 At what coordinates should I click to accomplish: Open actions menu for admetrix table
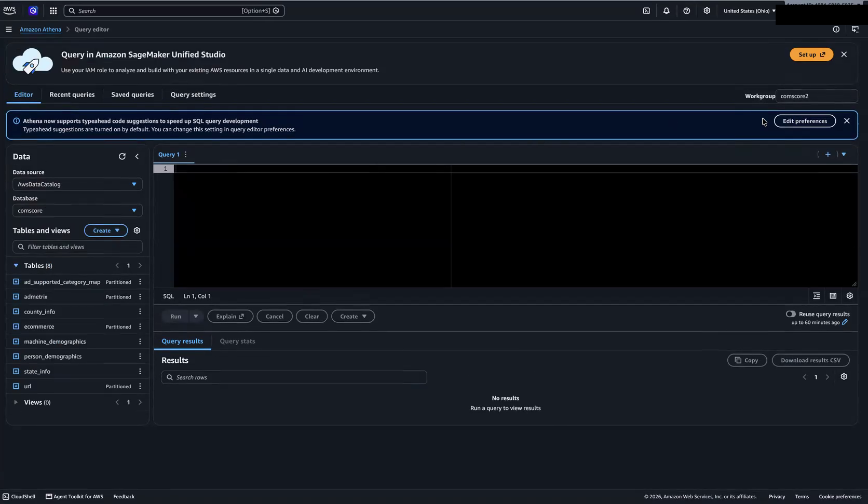pos(140,297)
